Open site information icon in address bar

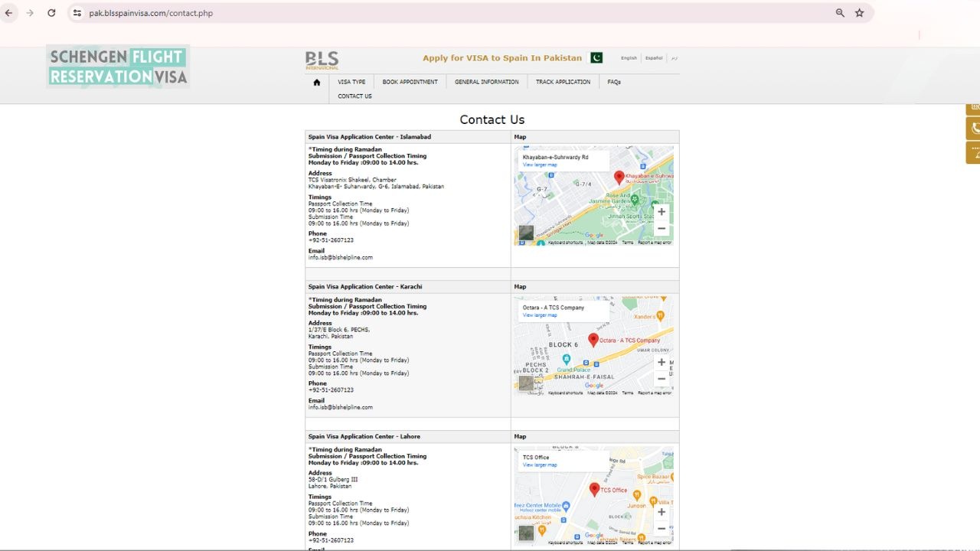point(77,13)
